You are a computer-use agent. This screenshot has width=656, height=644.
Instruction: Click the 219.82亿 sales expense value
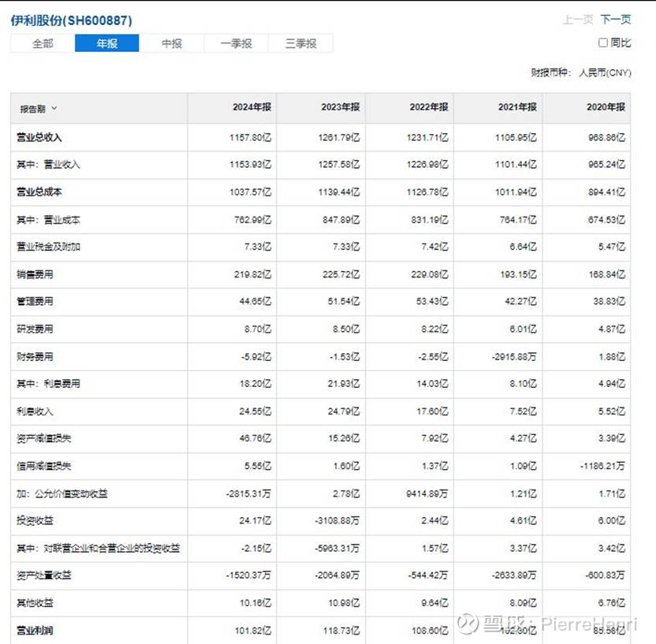[252, 275]
